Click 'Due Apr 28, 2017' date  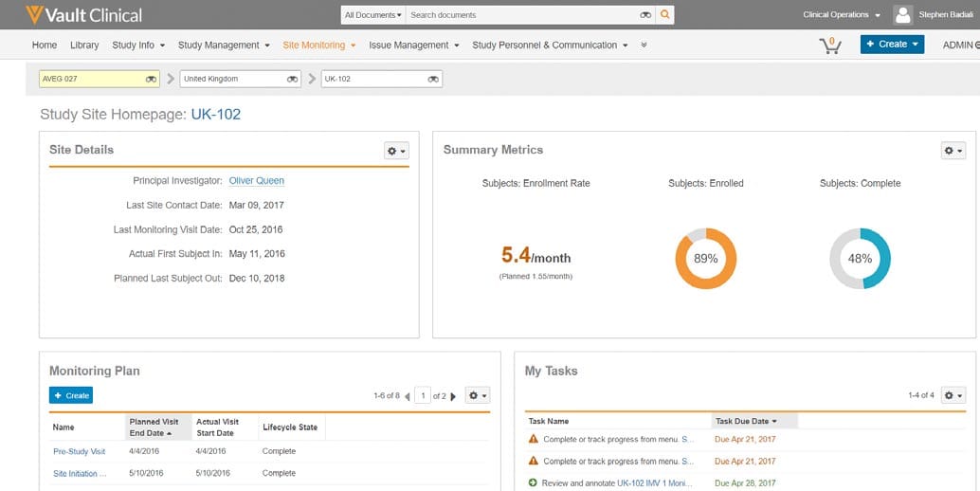coord(745,482)
